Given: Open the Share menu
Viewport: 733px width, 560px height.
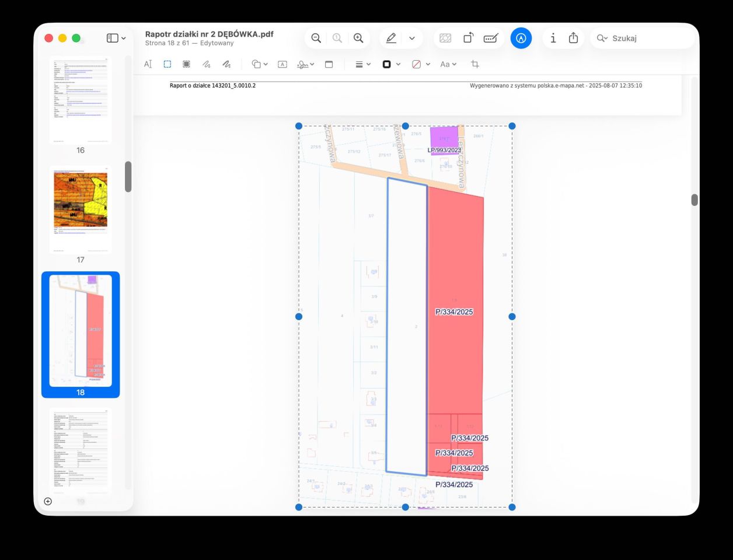Looking at the screenshot, I should click(x=573, y=38).
